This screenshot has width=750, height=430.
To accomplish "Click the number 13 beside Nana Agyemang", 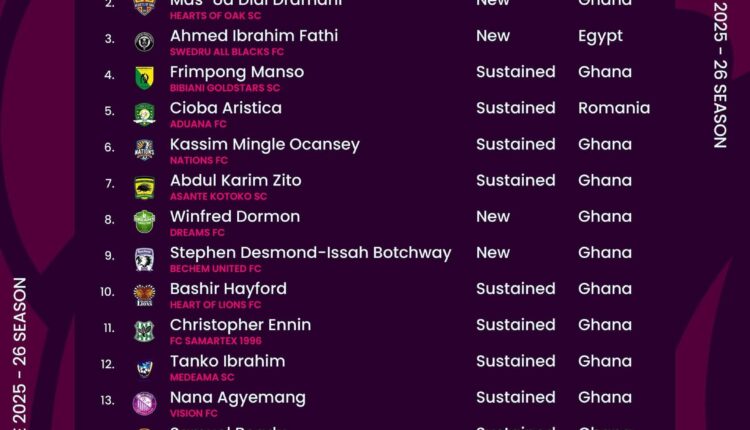I will point(108,400).
